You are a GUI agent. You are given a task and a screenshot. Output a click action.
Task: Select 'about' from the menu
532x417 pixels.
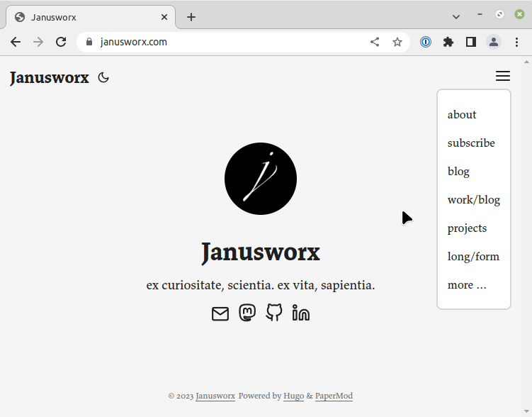(462, 114)
